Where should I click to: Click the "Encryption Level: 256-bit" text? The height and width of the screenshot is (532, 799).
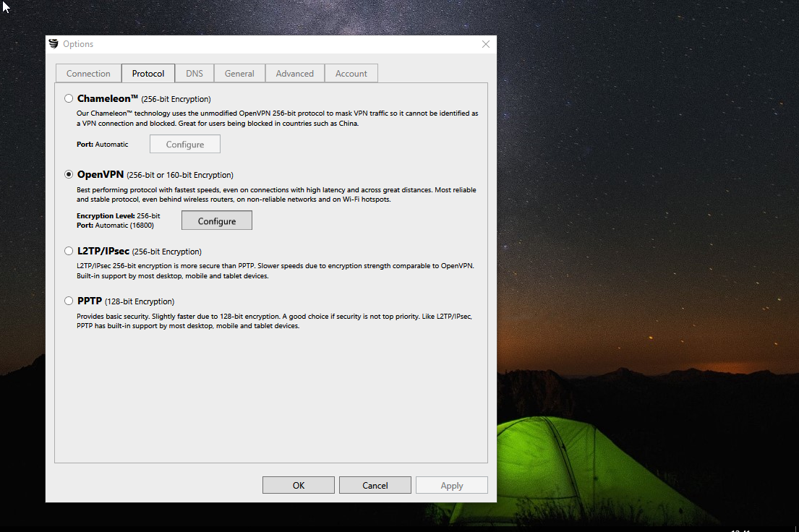118,215
